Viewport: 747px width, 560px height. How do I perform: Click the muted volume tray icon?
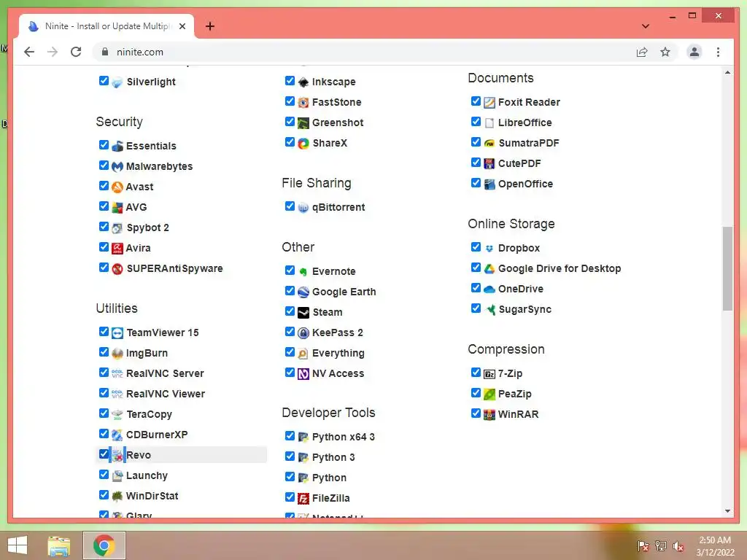click(678, 546)
